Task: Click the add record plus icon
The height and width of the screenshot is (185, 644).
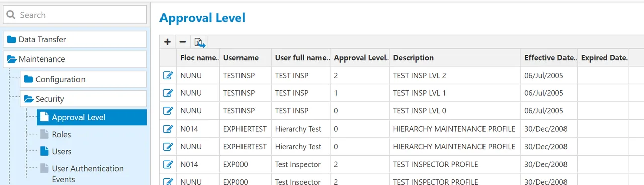Action: pos(168,42)
